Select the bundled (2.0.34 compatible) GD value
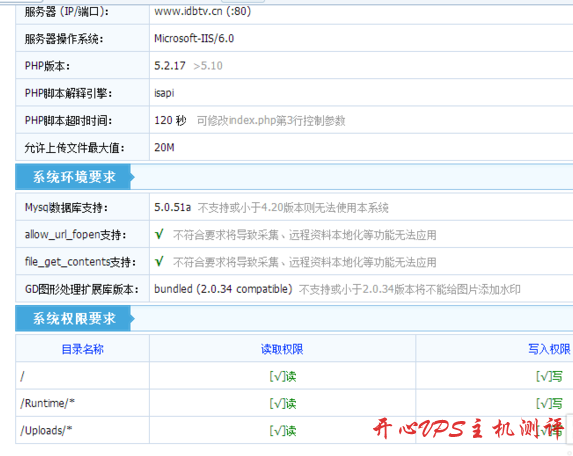The image size is (573, 456). [223, 289]
